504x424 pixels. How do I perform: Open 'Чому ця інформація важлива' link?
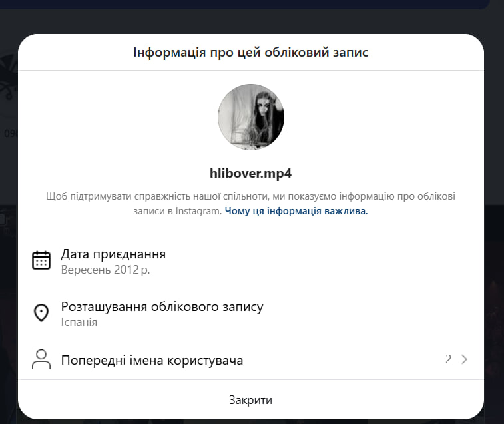(x=296, y=211)
